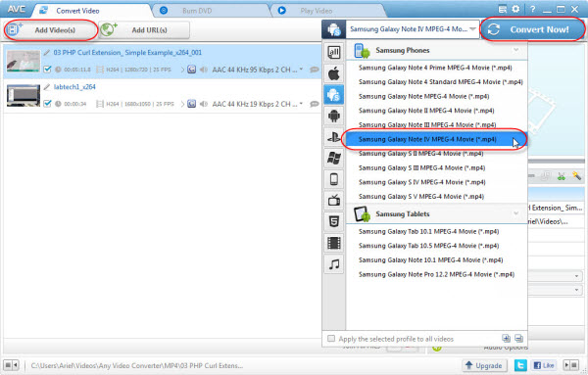
Task: Click the labtech1_x264 file name
Action: 74,87
